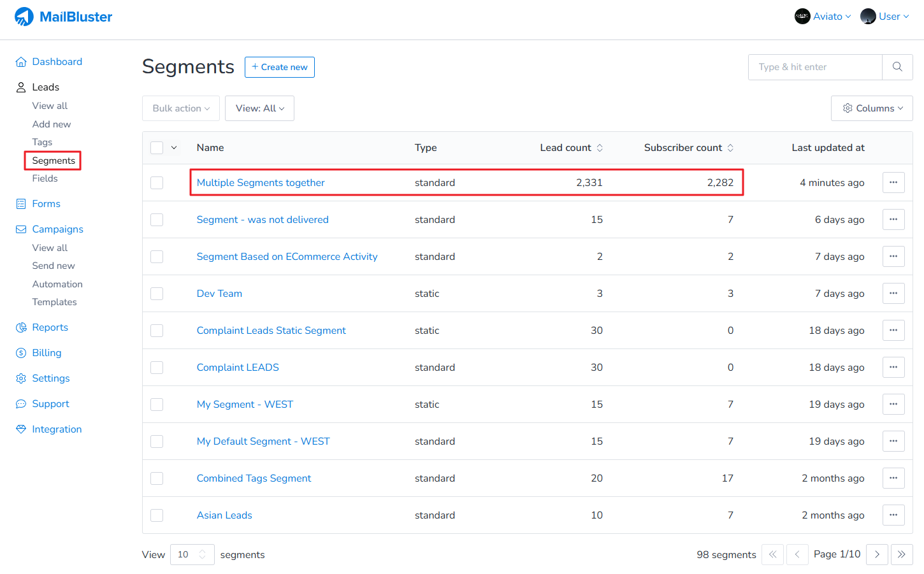Open the Combined Tags Segment link
Viewport: 924px width, 574px height.
point(254,478)
